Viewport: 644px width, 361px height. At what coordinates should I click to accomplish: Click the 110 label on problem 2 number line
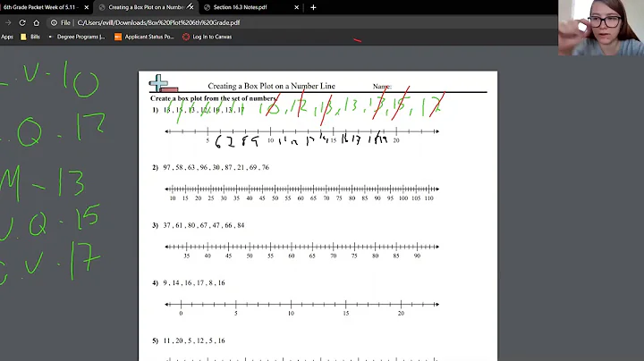pos(428,198)
